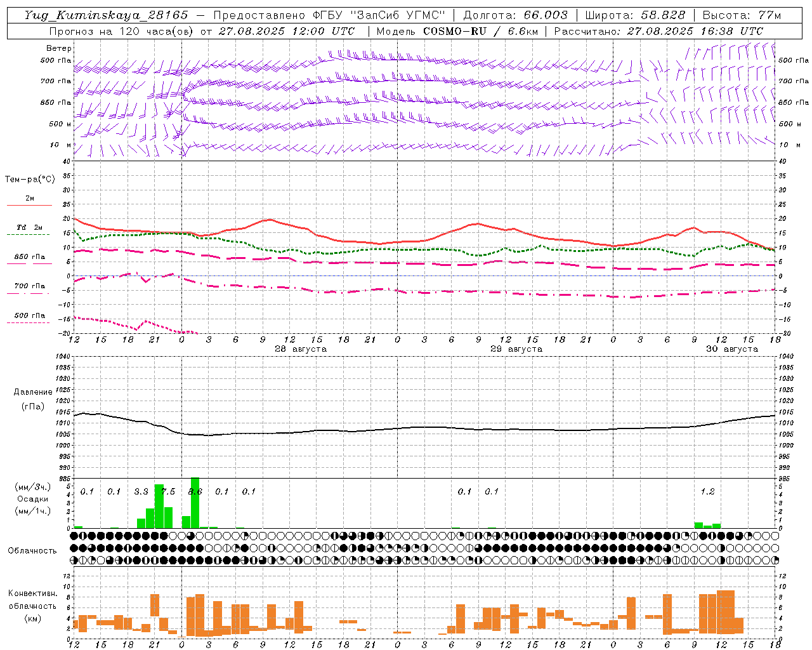Click the tallest green precipitation bar
Screen dimensions: 812x650
tap(195, 503)
